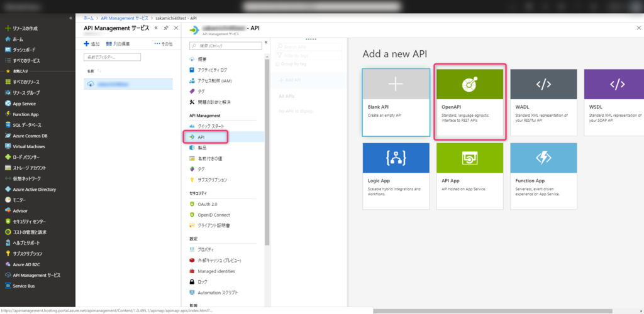Image resolution: width=644 pixels, height=314 pixels.
Task: Sort the 名前 column
Action: (94, 72)
